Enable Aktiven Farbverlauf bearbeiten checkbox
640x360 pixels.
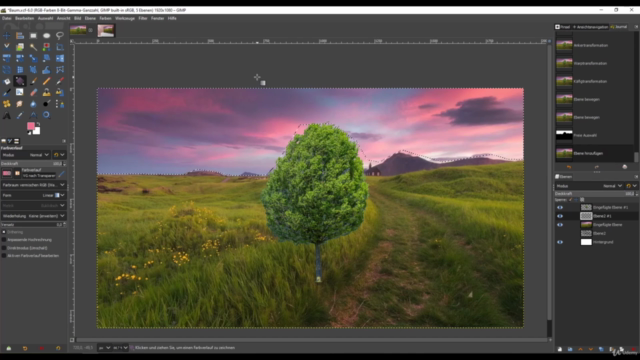pos(4,256)
